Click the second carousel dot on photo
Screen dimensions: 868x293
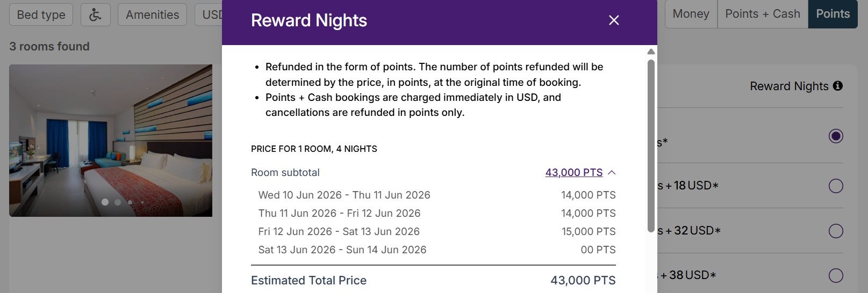[118, 202]
